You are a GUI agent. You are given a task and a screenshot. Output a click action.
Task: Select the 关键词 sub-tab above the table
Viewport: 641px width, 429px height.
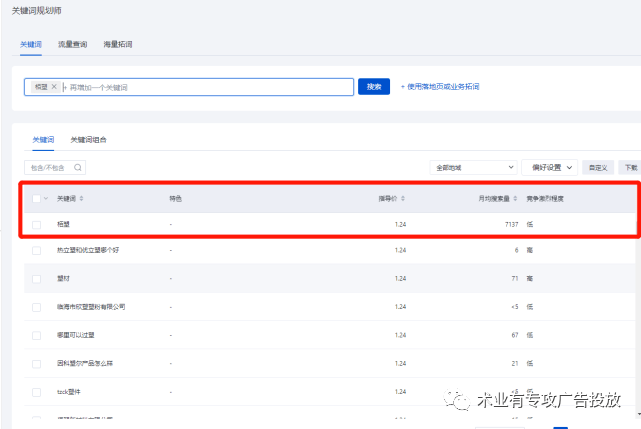coord(43,140)
